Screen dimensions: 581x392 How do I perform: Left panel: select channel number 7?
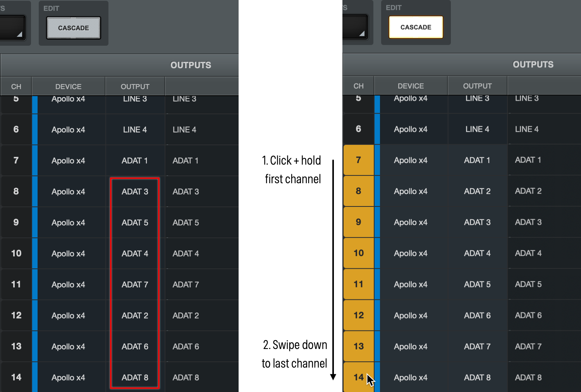(16, 160)
